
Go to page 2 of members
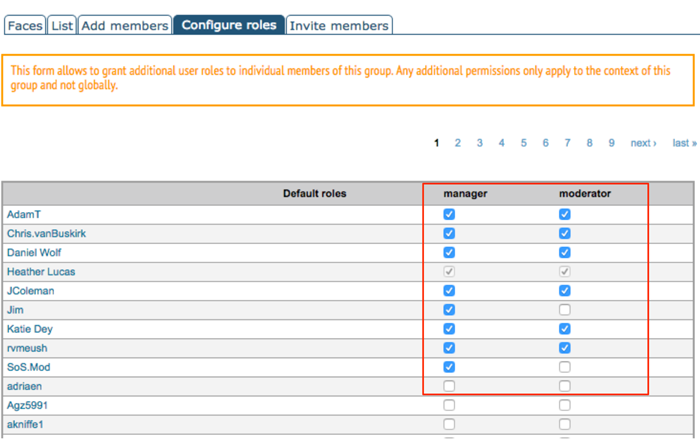coord(458,143)
